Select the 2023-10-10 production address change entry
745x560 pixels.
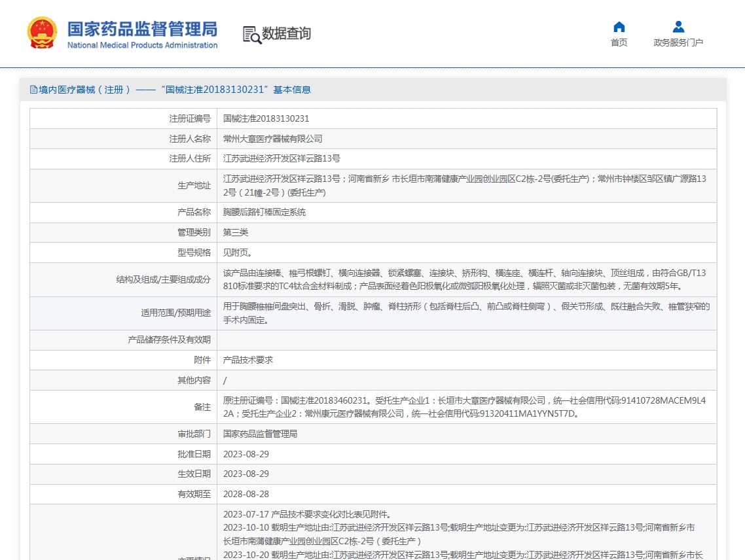pos(459,534)
